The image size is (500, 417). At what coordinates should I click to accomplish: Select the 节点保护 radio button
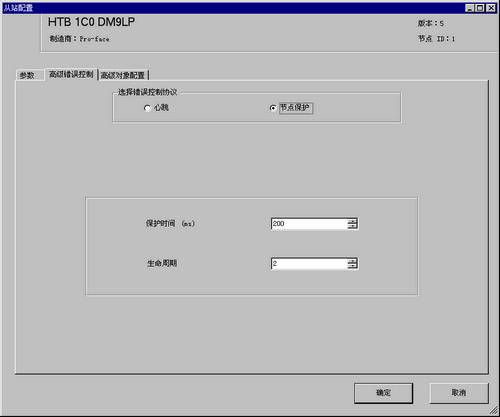273,108
